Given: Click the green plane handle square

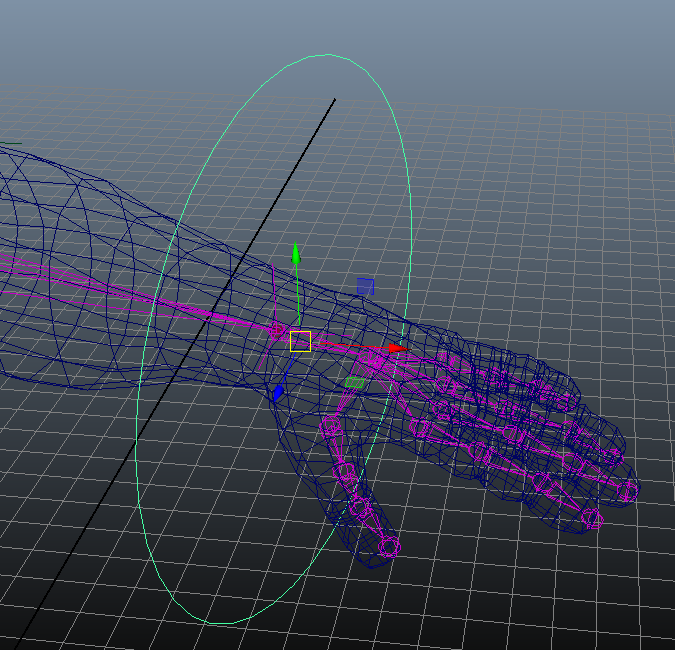Looking at the screenshot, I should [x=355, y=382].
